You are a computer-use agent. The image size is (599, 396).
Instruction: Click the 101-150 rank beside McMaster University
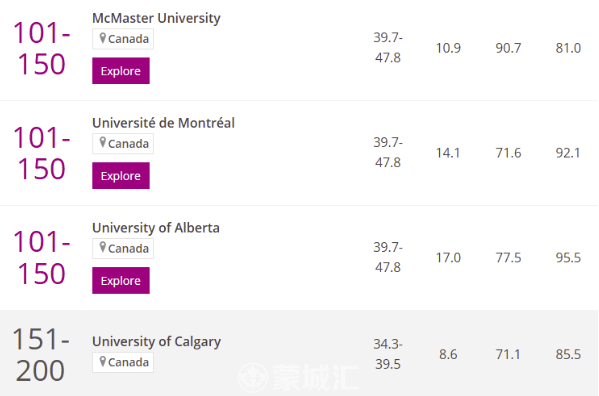(42, 48)
